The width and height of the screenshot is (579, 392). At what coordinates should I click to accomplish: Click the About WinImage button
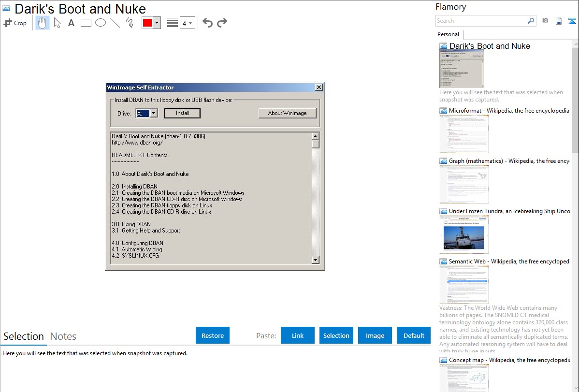[x=287, y=113]
